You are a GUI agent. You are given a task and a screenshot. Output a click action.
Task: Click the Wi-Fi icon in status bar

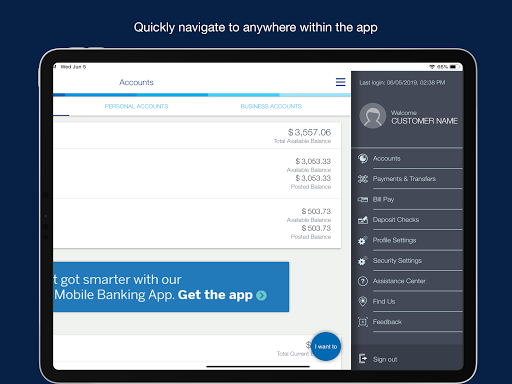[432, 67]
